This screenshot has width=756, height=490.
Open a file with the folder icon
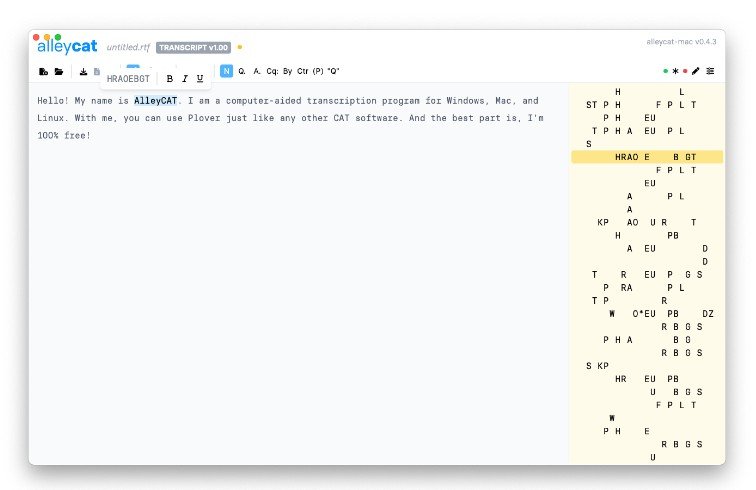pyautogui.click(x=59, y=71)
